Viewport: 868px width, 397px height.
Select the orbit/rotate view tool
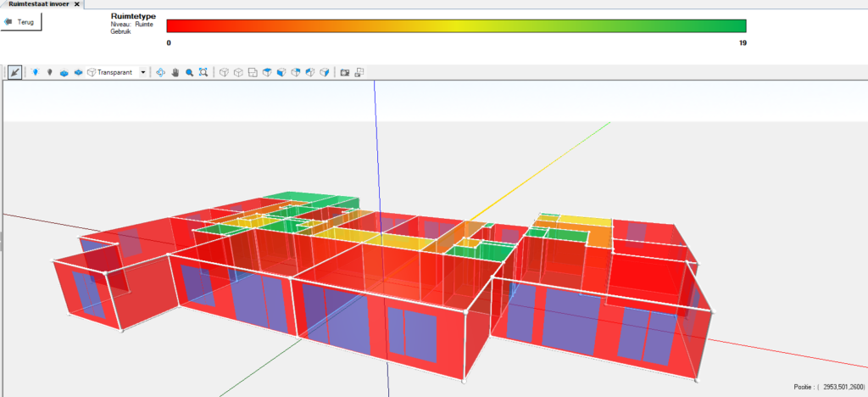click(160, 73)
